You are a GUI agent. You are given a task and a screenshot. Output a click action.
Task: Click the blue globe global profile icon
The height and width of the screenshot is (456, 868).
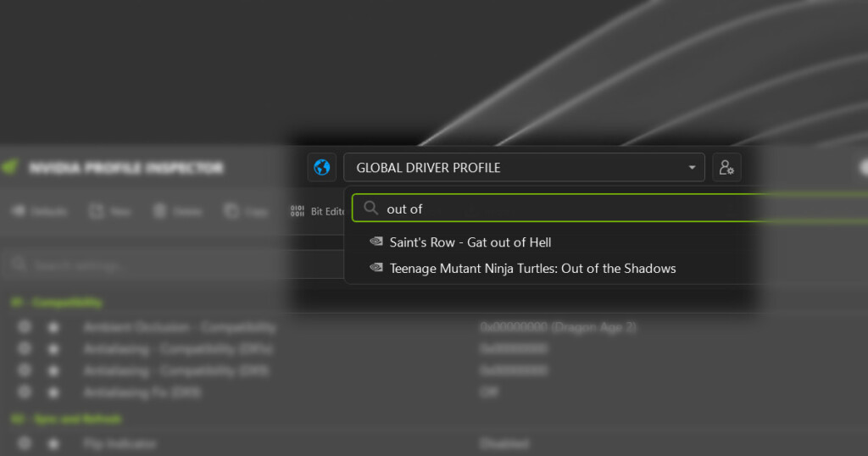(321, 167)
